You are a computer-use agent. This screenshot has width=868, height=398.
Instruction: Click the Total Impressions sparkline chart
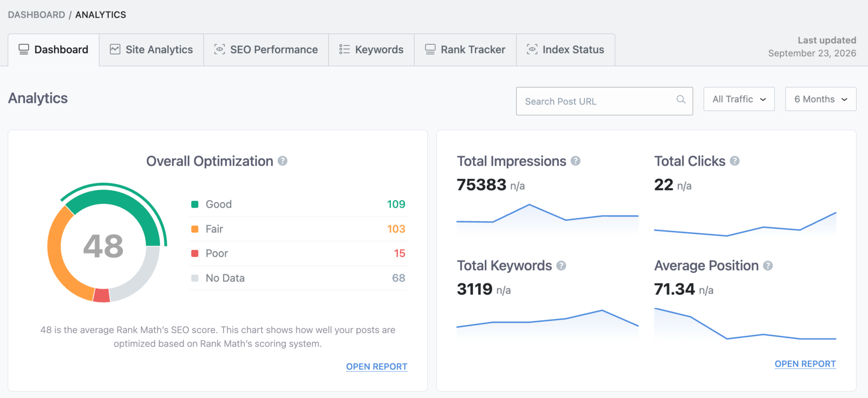[x=547, y=219]
